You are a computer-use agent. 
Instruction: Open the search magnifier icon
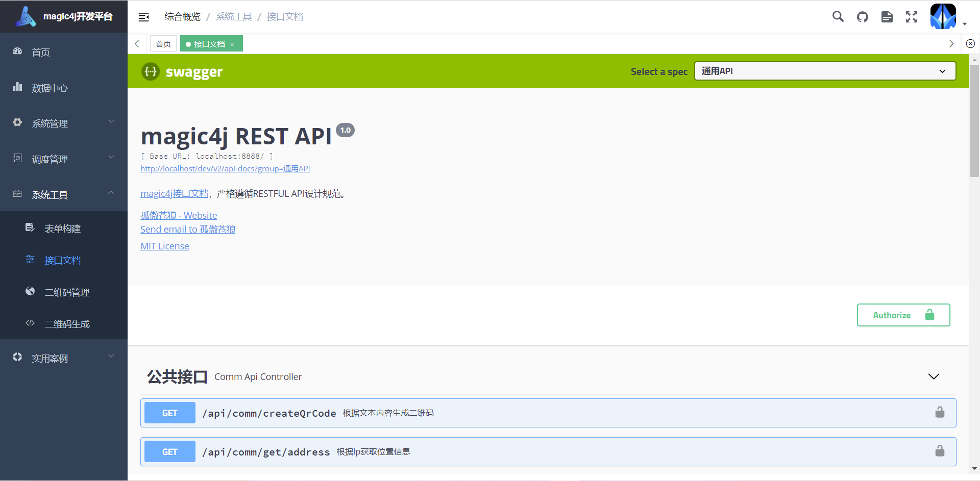[x=838, y=16]
